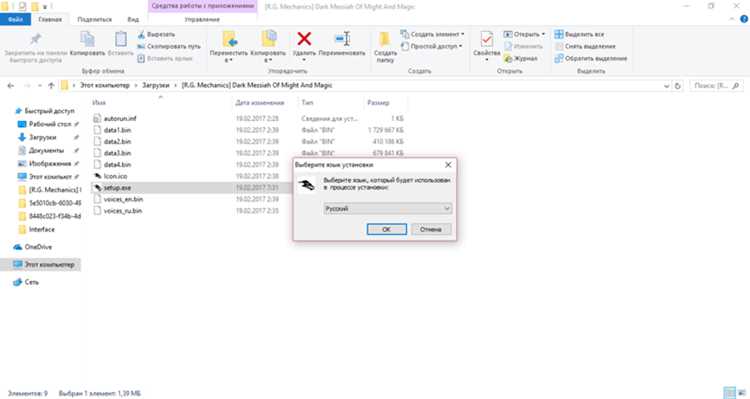This screenshot has height=399, width=750.
Task: Click the Cancel (Отмена) button
Action: (430, 229)
